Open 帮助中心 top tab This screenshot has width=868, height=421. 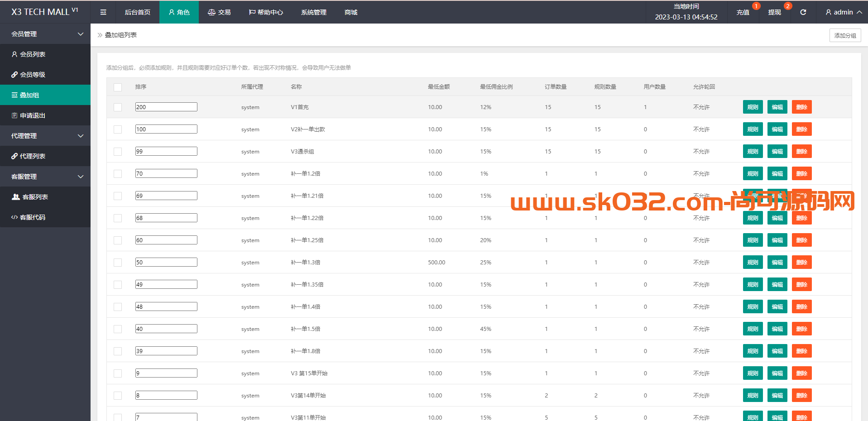click(x=266, y=12)
